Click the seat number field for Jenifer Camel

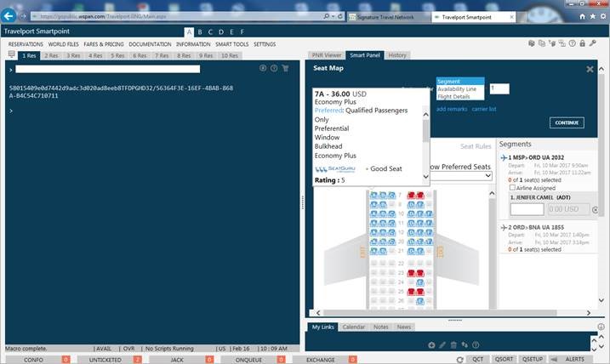(527, 209)
